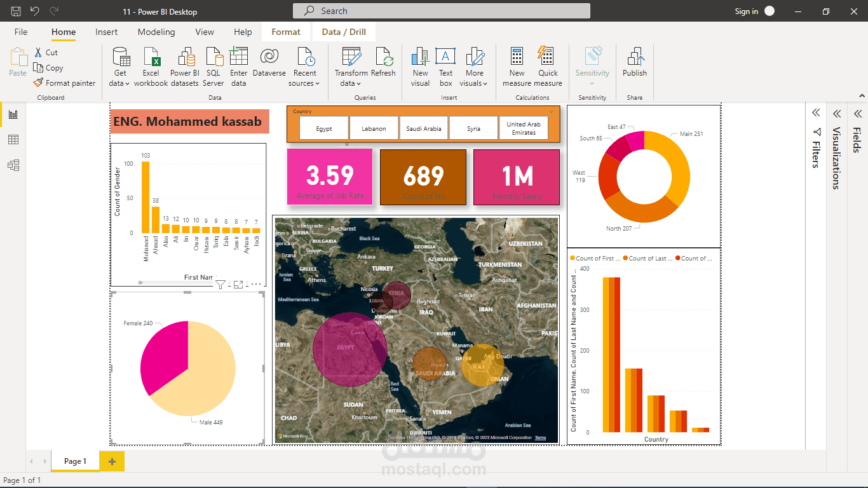Image resolution: width=868 pixels, height=488 pixels.
Task: Toggle Syria in the Country slicer
Action: point(473,128)
